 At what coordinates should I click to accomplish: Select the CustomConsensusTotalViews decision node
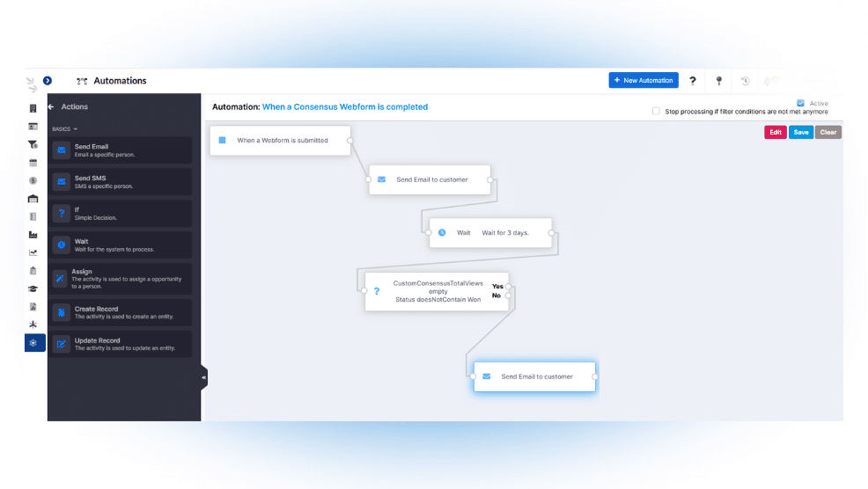tap(437, 291)
